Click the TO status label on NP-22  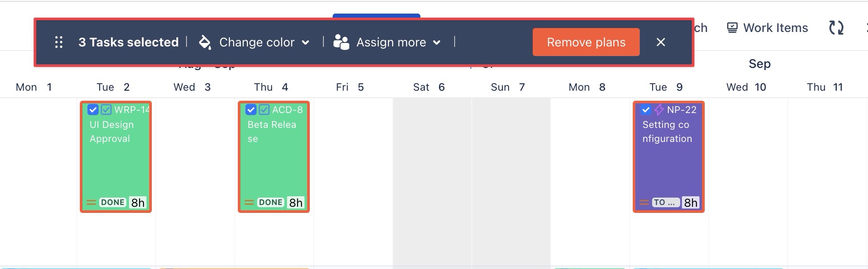[x=665, y=202]
